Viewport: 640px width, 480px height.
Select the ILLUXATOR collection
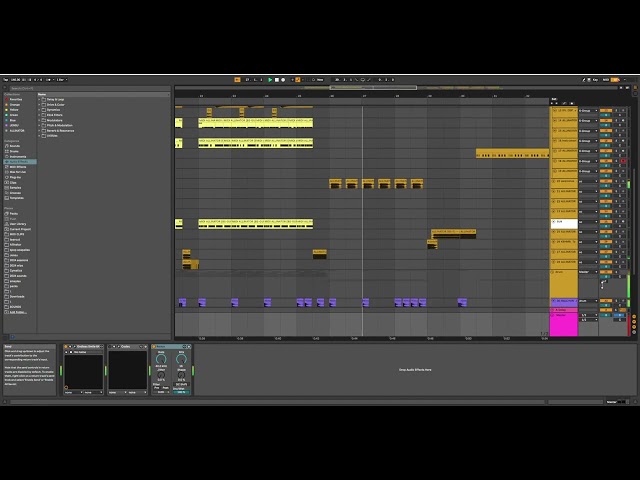17,131
